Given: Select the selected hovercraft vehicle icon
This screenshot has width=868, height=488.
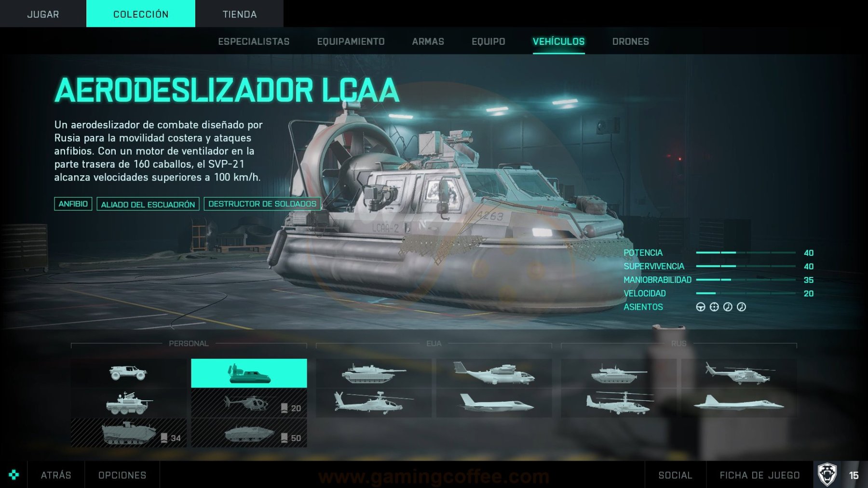Looking at the screenshot, I should [249, 373].
